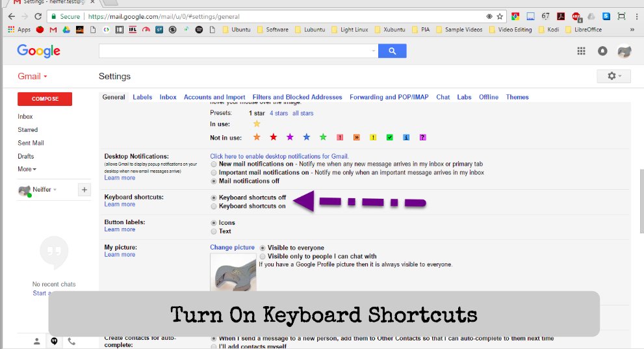Open Forwarding and POP/IMAP tab
644x349 pixels.
[x=389, y=97]
